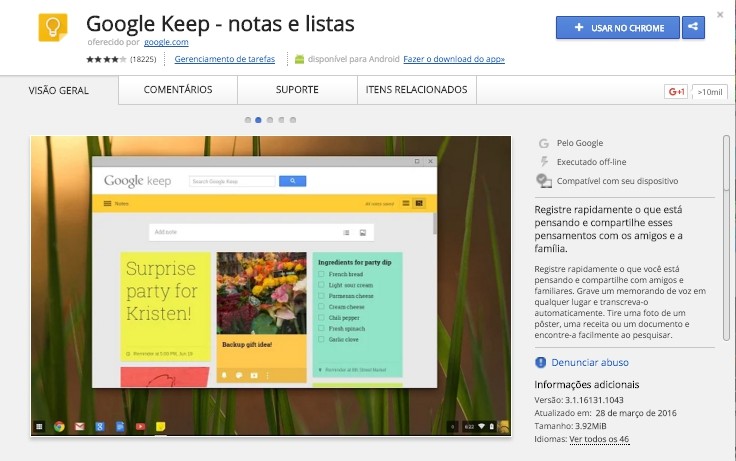Viewport: 736px width, 461px height.
Task: Click the device compatibility checkmark icon
Action: tap(543, 181)
